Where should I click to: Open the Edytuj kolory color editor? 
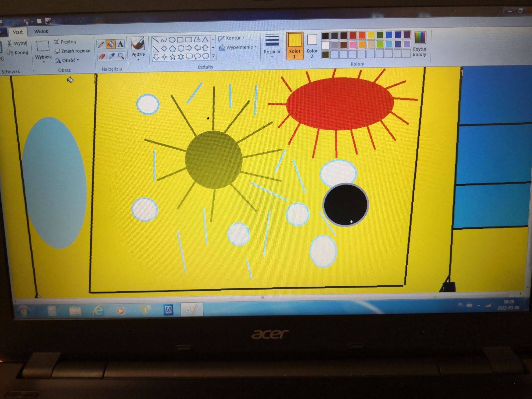point(420,45)
